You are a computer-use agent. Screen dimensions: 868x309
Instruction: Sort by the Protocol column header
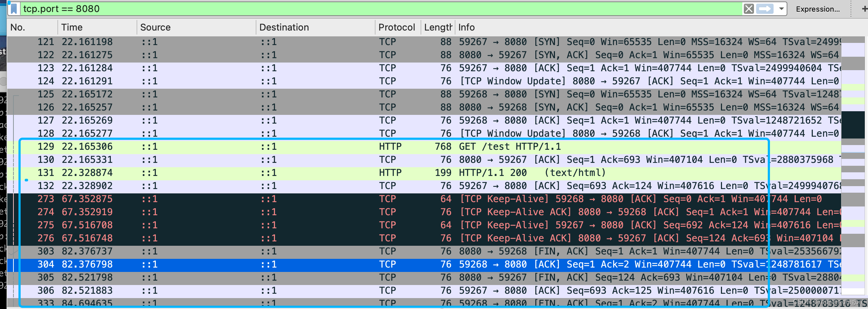click(397, 27)
